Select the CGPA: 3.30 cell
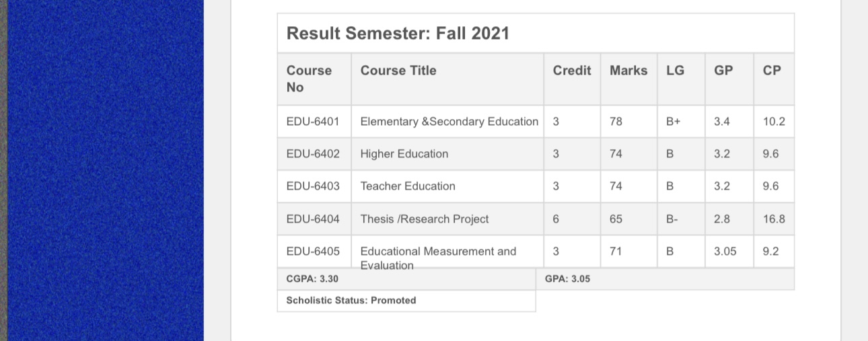The width and height of the screenshot is (868, 341). 406,279
